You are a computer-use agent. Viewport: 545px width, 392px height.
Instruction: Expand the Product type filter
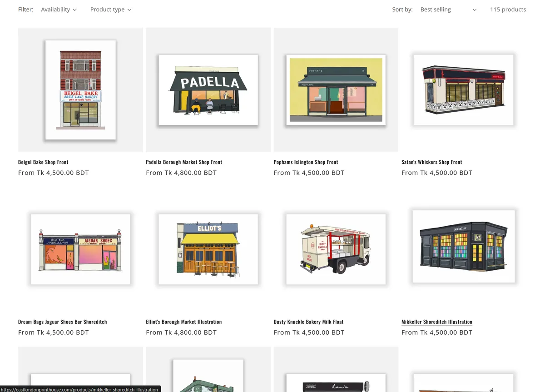[x=110, y=10]
